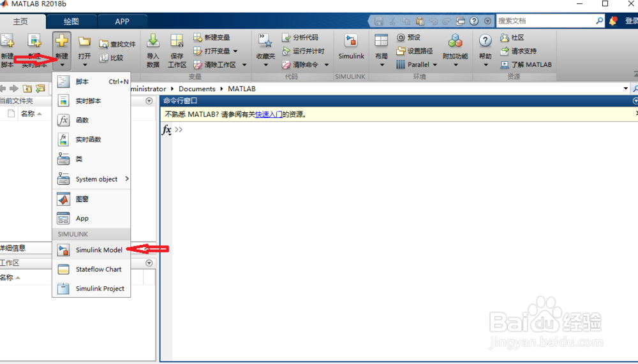Click Run and Time (运行并计时)
Image resolution: width=638 pixels, height=364 pixels.
304,51
